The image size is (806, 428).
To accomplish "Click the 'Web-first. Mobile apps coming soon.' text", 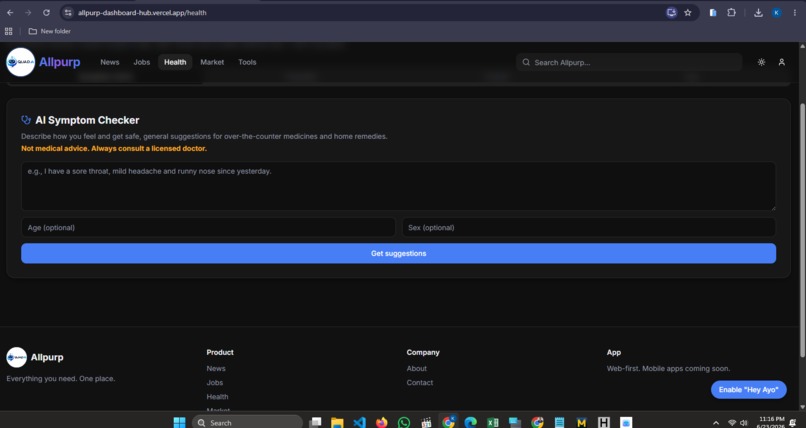I will pos(668,368).
